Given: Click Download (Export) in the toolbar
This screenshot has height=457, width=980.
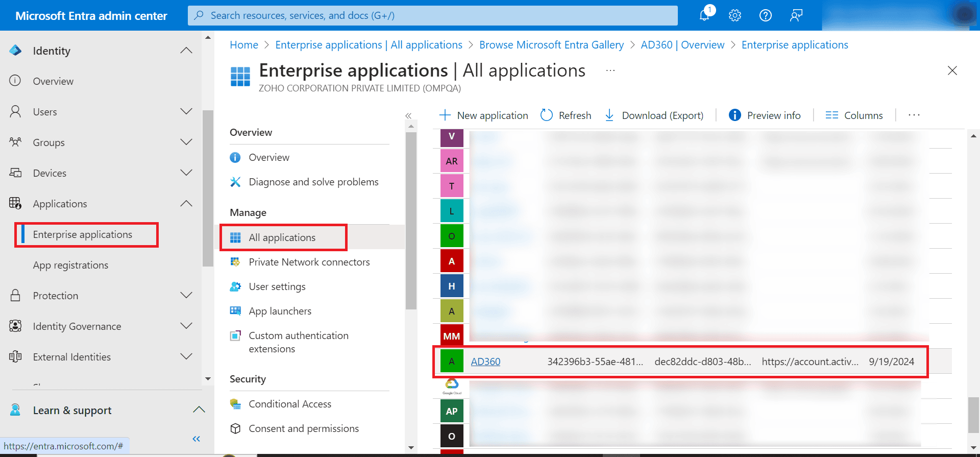Looking at the screenshot, I should click(x=654, y=115).
